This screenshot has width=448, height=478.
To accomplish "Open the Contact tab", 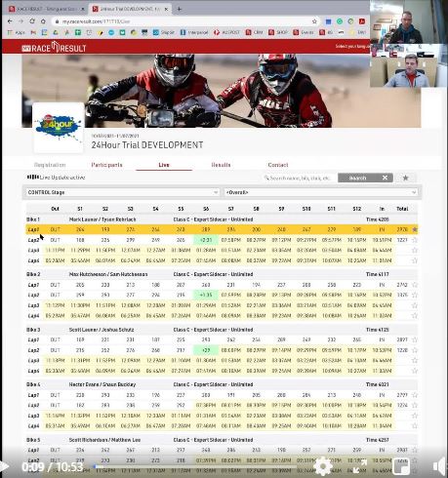I will [x=278, y=165].
